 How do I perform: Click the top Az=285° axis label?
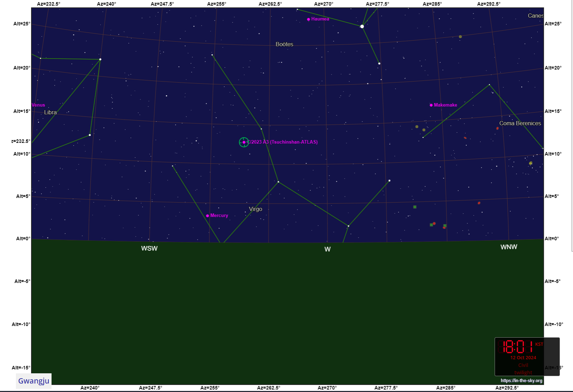(x=432, y=4)
